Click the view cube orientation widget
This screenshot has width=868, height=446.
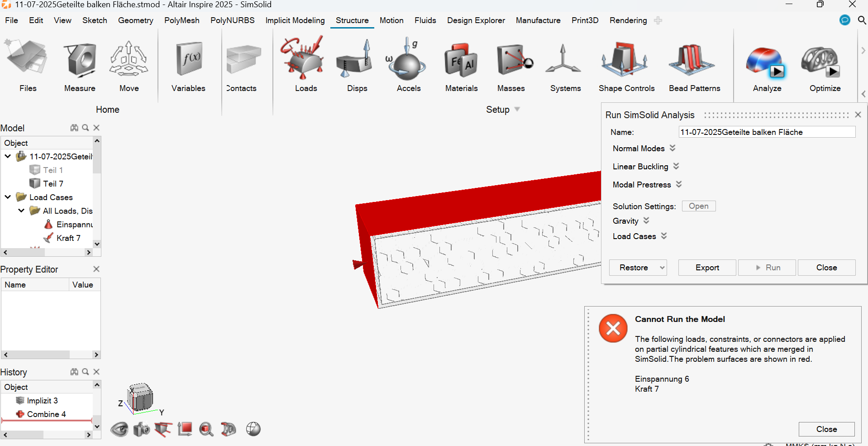(x=140, y=398)
